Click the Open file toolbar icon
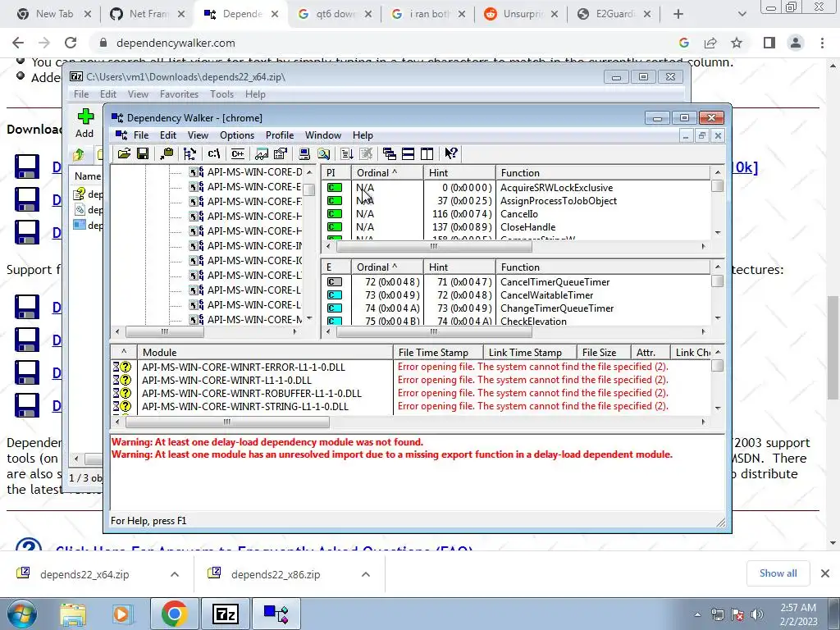The width and height of the screenshot is (840, 630). click(x=124, y=153)
